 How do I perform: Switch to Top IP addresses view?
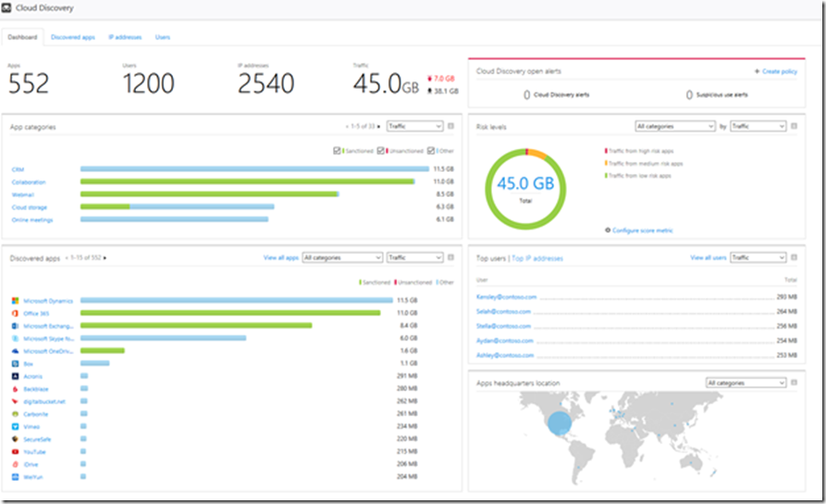[x=537, y=259]
